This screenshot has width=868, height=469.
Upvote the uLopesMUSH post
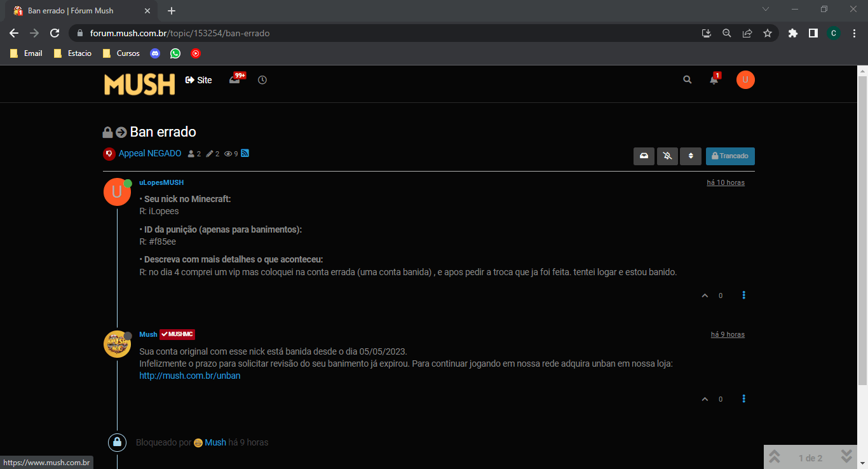coord(705,296)
